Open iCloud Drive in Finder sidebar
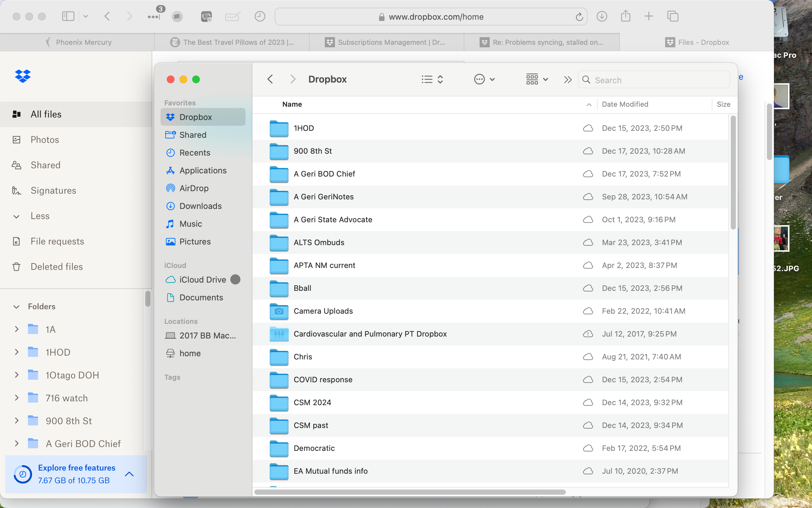The width and height of the screenshot is (812, 508). (x=203, y=279)
